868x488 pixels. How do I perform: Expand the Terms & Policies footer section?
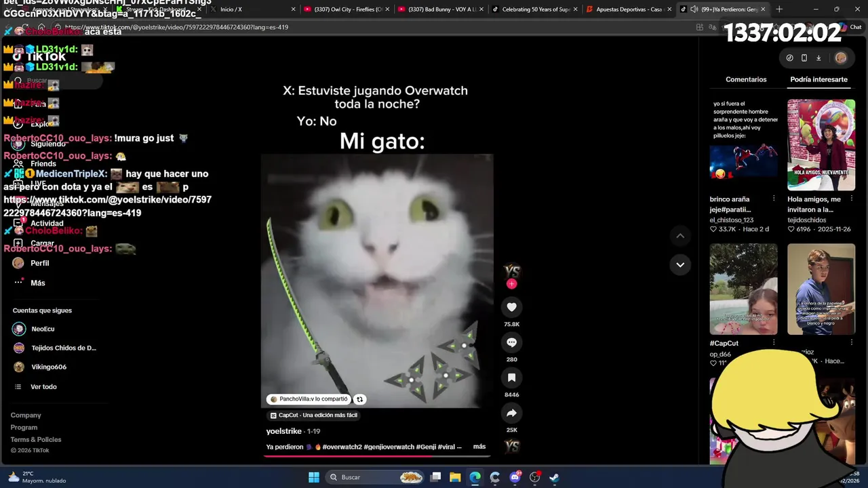(x=36, y=440)
